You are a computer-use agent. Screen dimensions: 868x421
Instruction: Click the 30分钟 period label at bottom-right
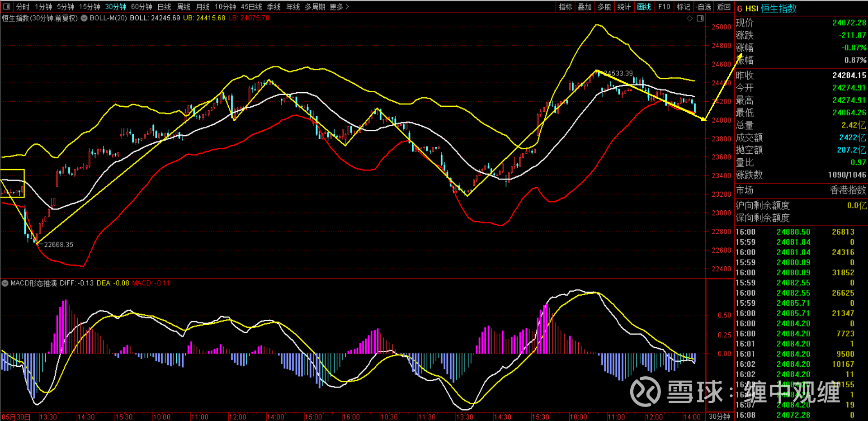point(719,416)
